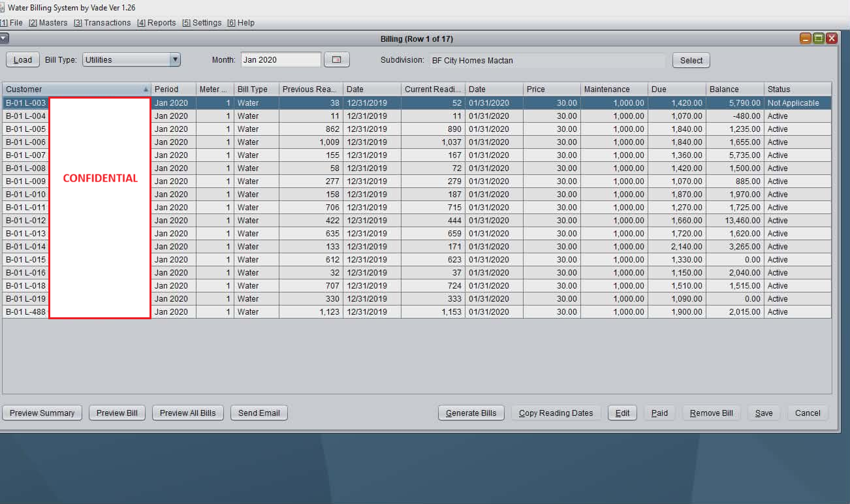Click the Not Applicable status cell

click(x=798, y=103)
